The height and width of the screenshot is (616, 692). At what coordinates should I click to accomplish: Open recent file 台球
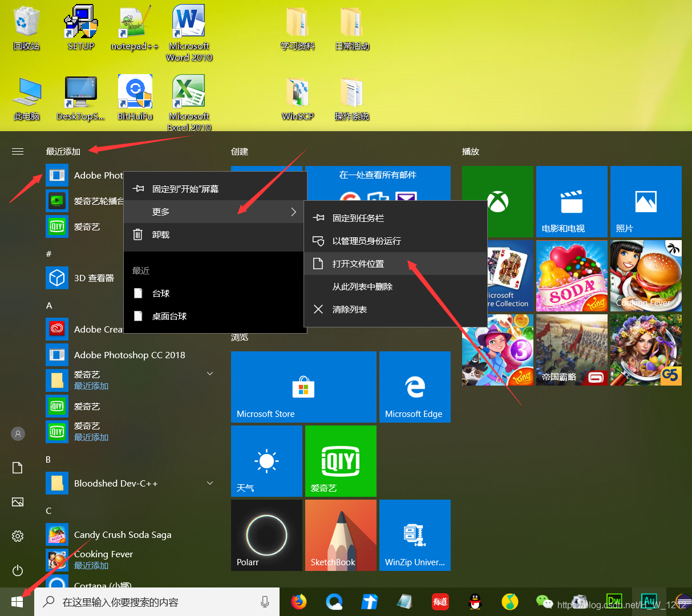(x=215, y=293)
